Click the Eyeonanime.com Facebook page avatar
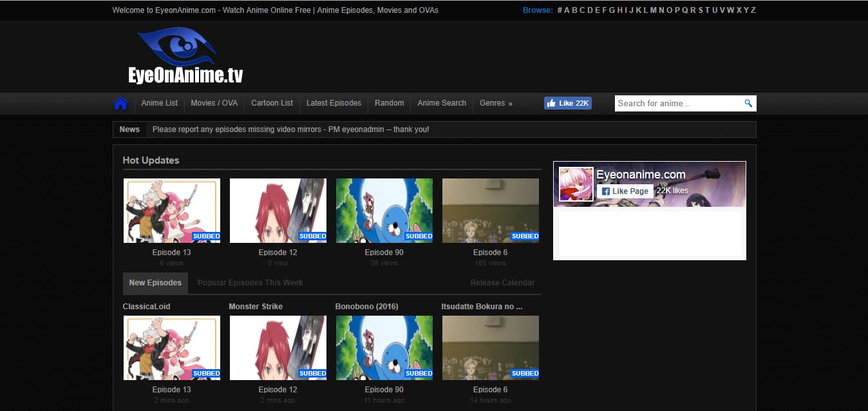 pyautogui.click(x=576, y=184)
